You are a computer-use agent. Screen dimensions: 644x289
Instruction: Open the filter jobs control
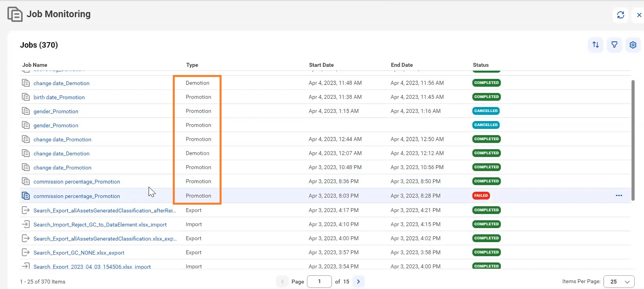point(614,45)
